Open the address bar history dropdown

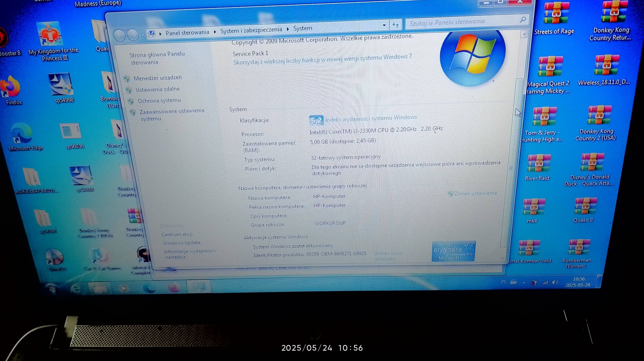pyautogui.click(x=384, y=25)
